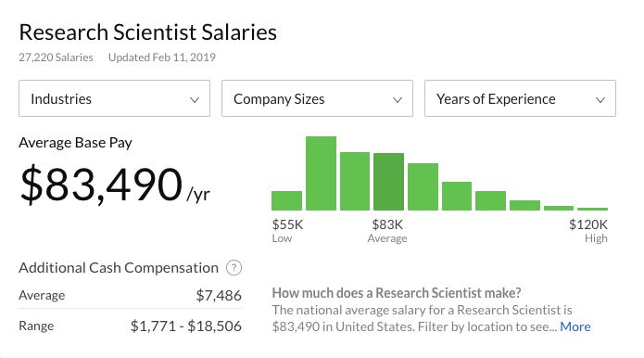Click the Company Sizes chevron arrow

click(398, 99)
